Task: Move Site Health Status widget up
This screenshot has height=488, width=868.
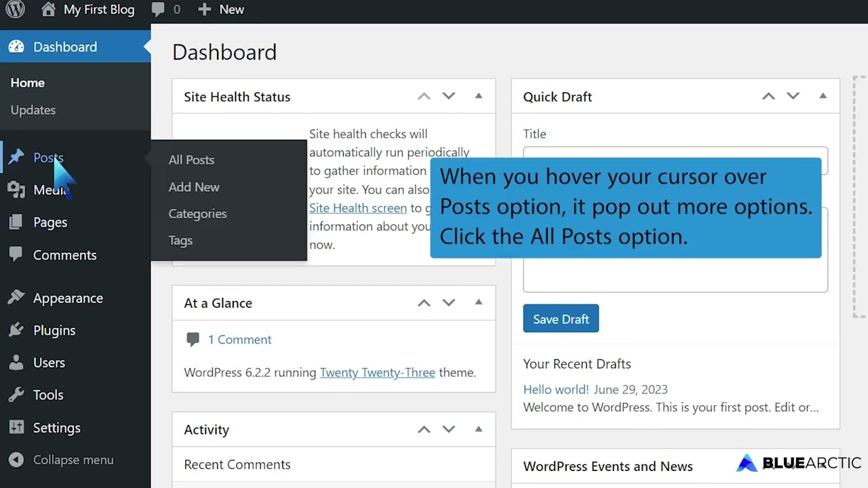Action: point(424,96)
